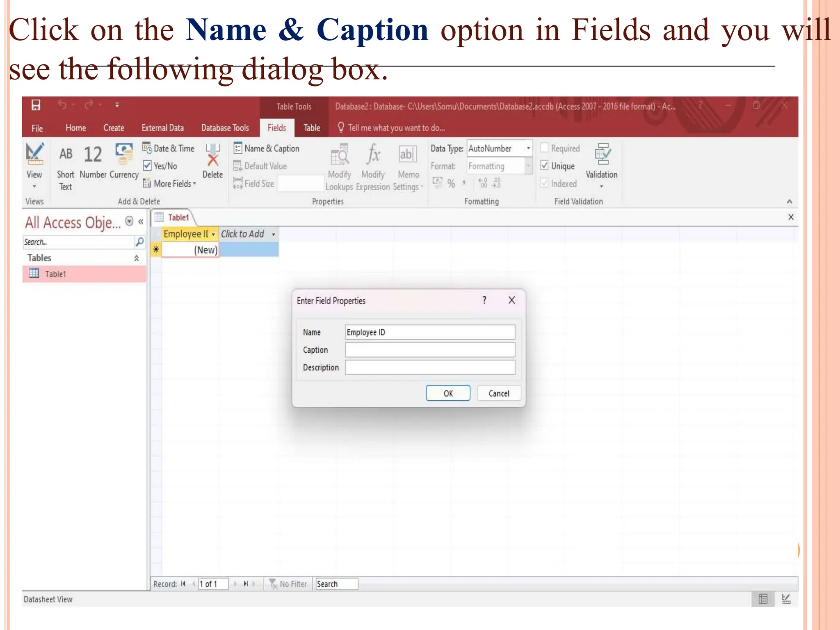Switch to the Create tab
The height and width of the screenshot is (630, 840).
pyautogui.click(x=114, y=128)
